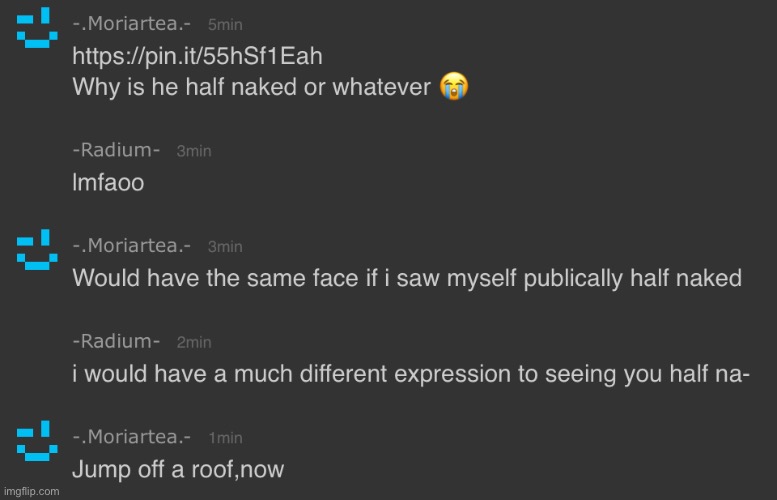Click the -Radium- username with the 2min timestamp
This screenshot has height=500, width=777.
117,342
